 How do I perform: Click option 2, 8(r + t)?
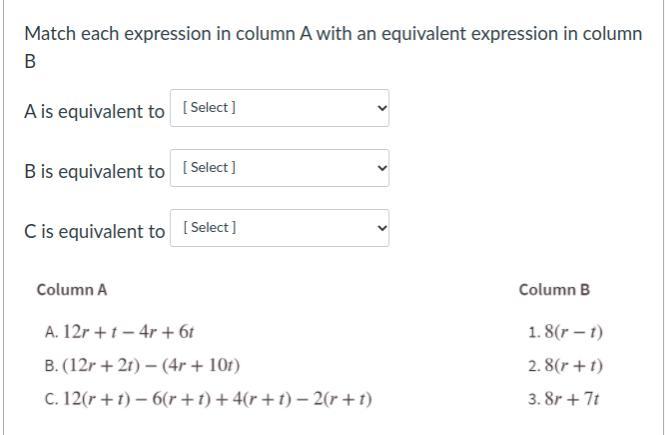pos(565,366)
